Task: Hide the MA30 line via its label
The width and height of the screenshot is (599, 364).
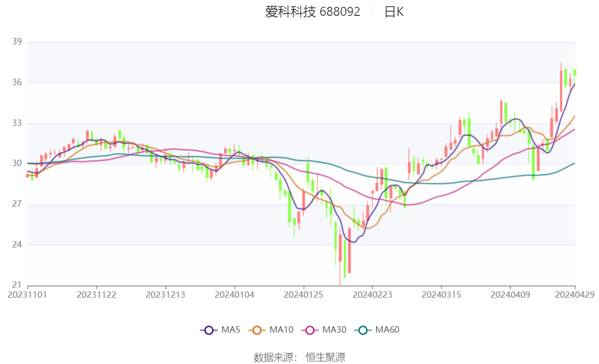Action: click(334, 330)
